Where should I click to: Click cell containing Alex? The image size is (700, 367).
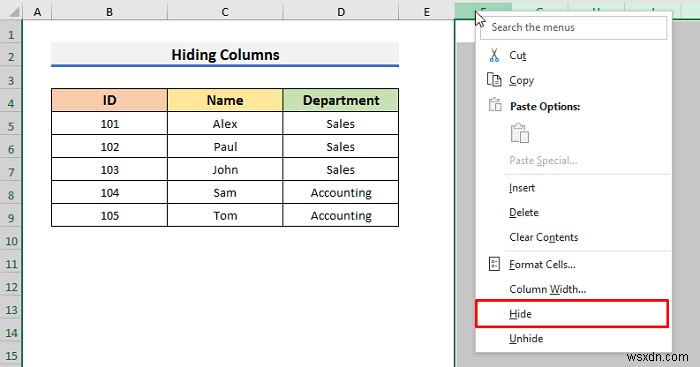point(225,123)
